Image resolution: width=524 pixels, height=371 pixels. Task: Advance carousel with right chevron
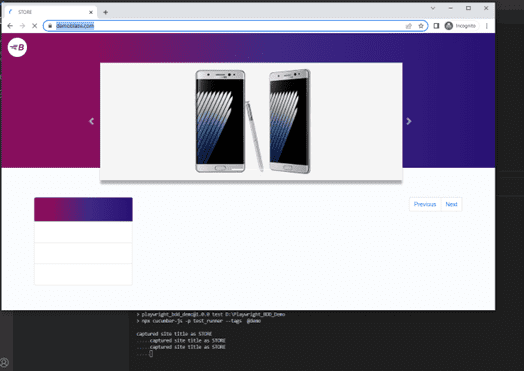[408, 121]
